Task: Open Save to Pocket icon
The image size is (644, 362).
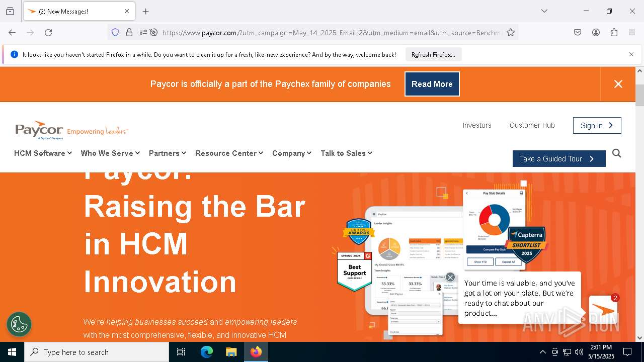Action: click(x=578, y=32)
